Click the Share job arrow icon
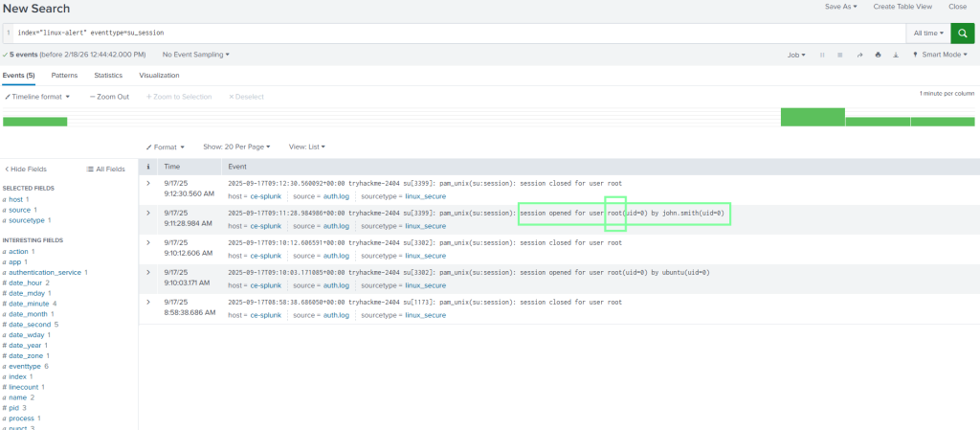Image resolution: width=980 pixels, height=430 pixels. [860, 56]
